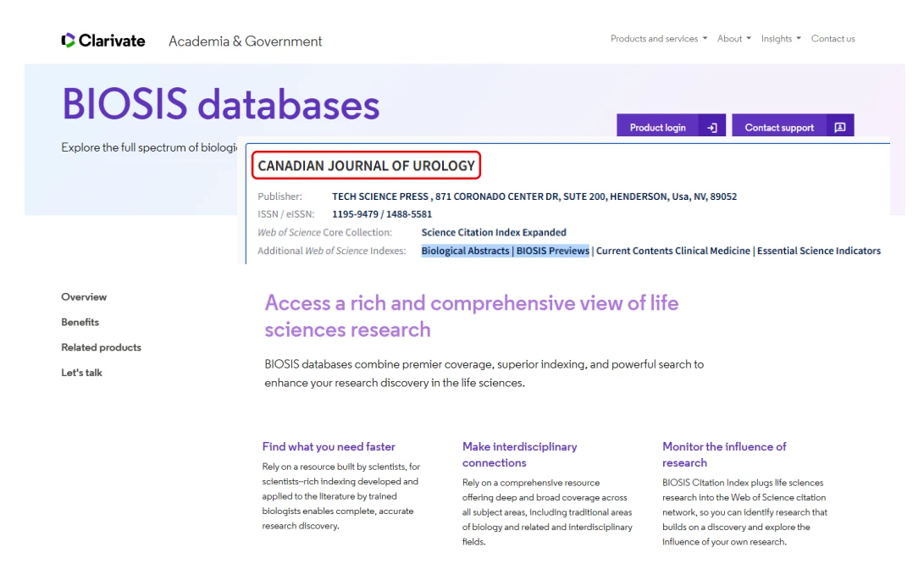Jump to the Benefits section

[x=80, y=323]
